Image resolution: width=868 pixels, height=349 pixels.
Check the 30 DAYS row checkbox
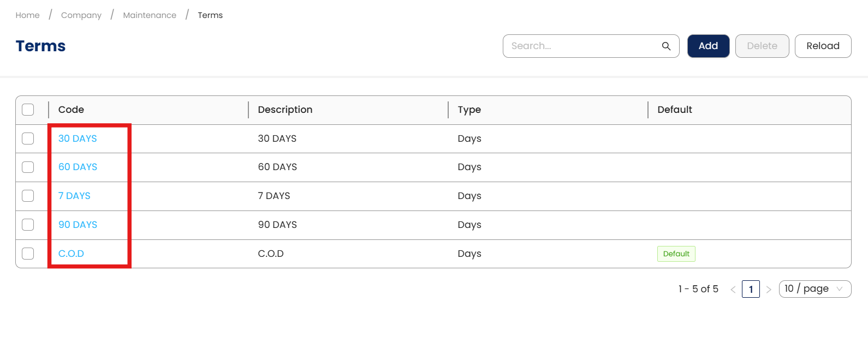pos(28,139)
